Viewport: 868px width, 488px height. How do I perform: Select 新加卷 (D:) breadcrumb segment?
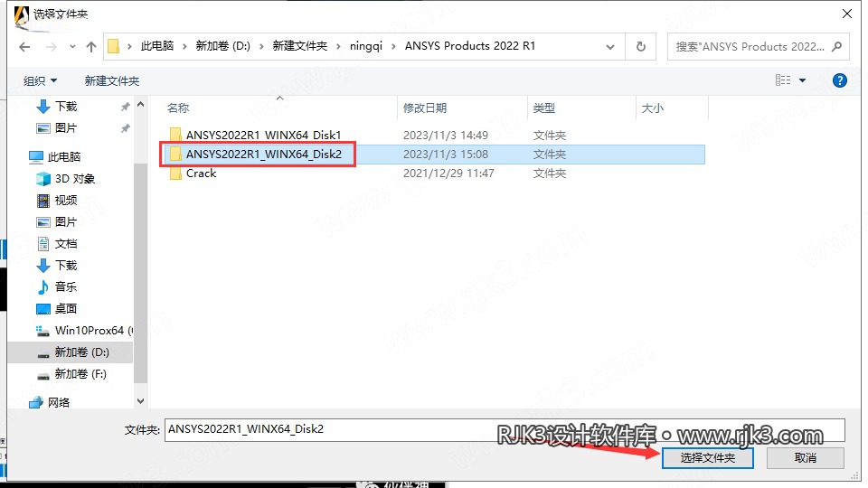[222, 46]
